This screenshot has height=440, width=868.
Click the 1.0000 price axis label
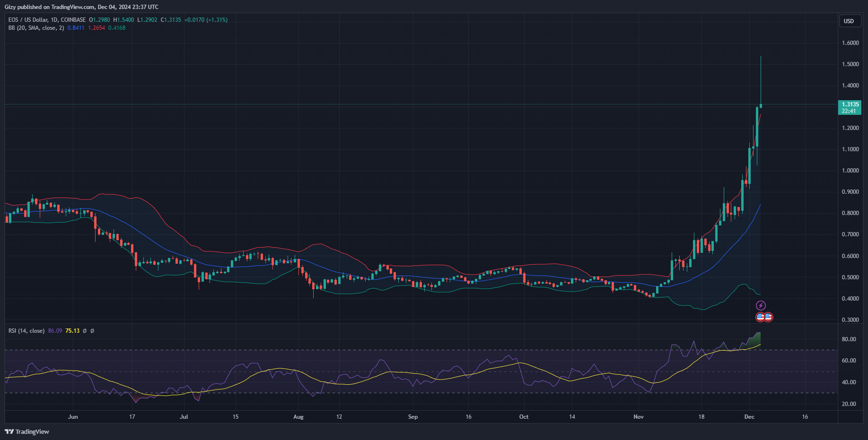coord(850,171)
